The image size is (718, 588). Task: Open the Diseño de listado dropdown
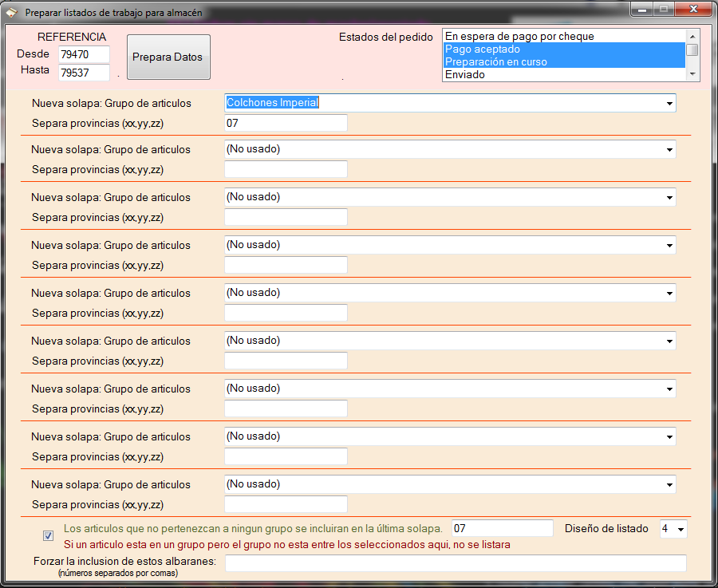click(x=681, y=529)
